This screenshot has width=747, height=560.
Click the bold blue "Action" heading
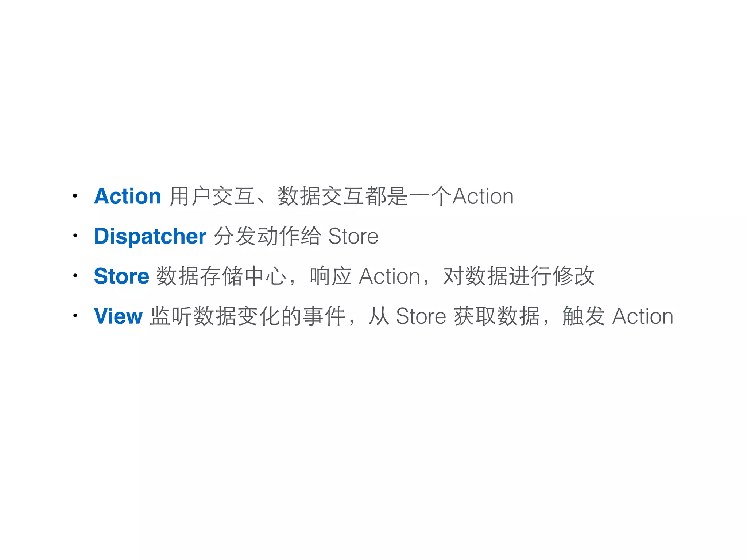pos(127,196)
